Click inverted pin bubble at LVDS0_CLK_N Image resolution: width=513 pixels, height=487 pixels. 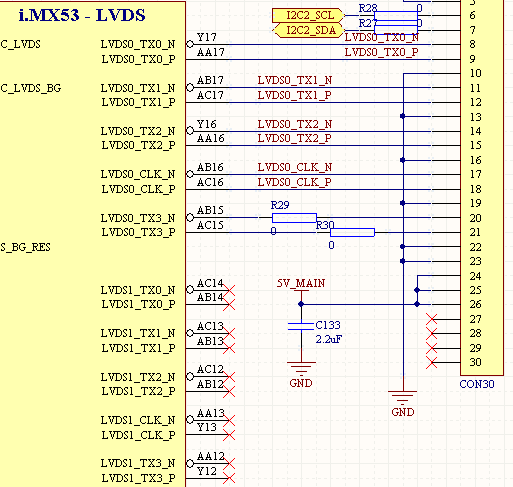coord(190,174)
